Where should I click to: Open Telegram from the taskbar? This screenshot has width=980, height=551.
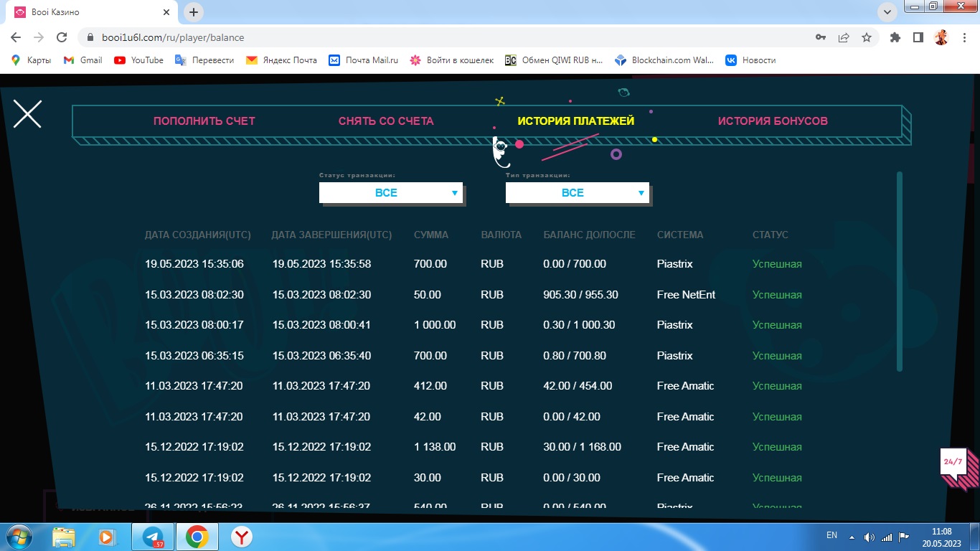(153, 537)
